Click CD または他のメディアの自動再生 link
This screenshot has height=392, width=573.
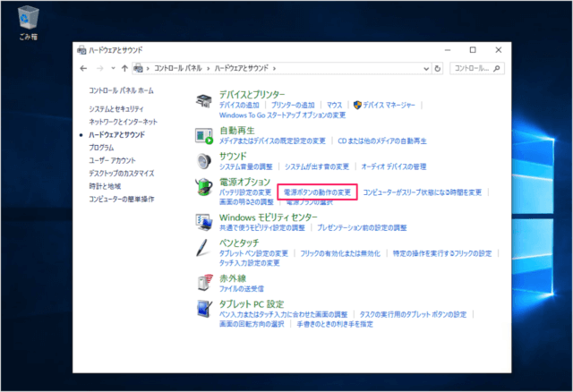click(x=382, y=141)
